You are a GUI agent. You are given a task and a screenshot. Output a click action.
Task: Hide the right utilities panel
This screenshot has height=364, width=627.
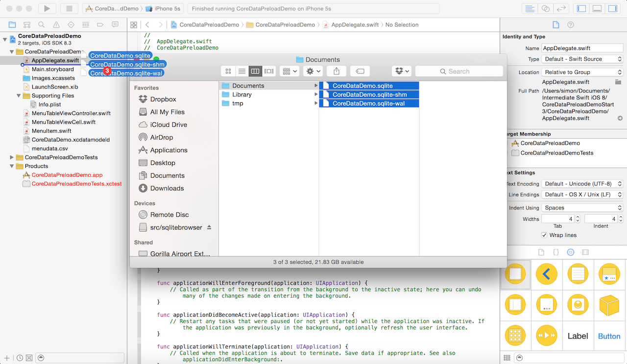pos(613,9)
